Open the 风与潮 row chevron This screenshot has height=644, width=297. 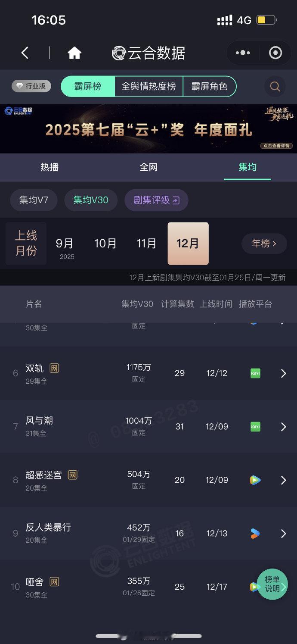click(283, 426)
